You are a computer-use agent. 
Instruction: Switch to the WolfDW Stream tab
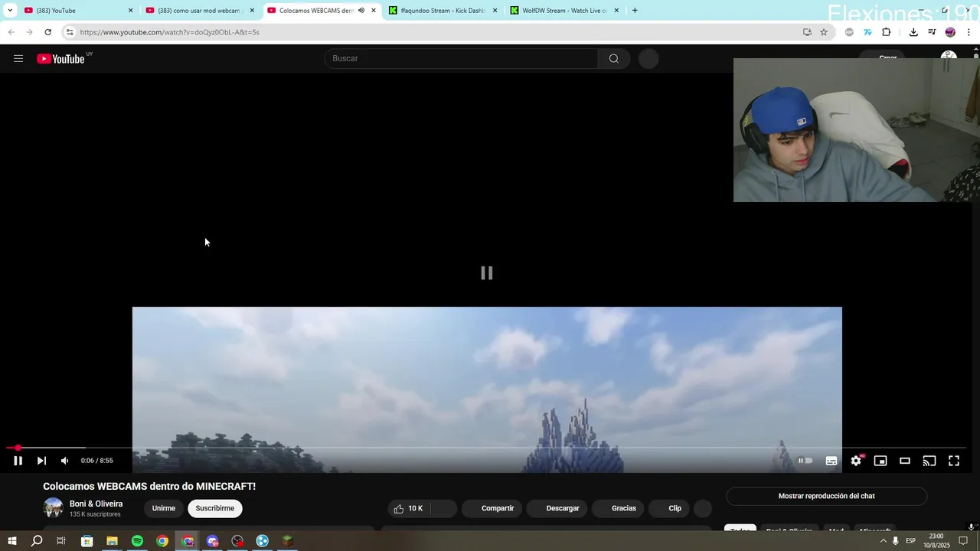pyautogui.click(x=564, y=11)
